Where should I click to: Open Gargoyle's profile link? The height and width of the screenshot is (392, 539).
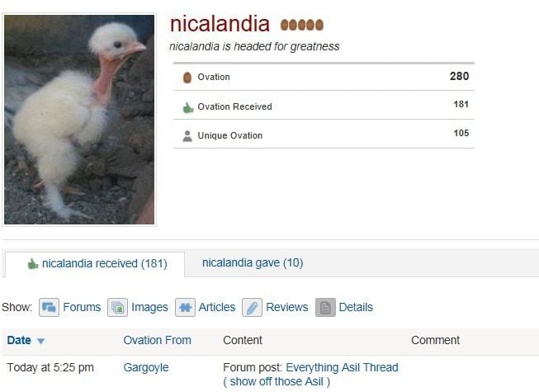click(x=146, y=367)
